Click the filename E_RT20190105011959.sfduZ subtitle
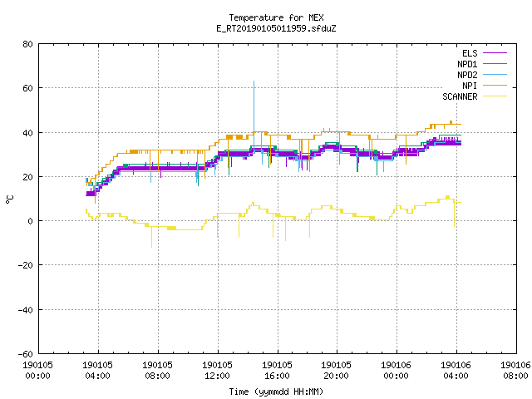 pos(276,28)
